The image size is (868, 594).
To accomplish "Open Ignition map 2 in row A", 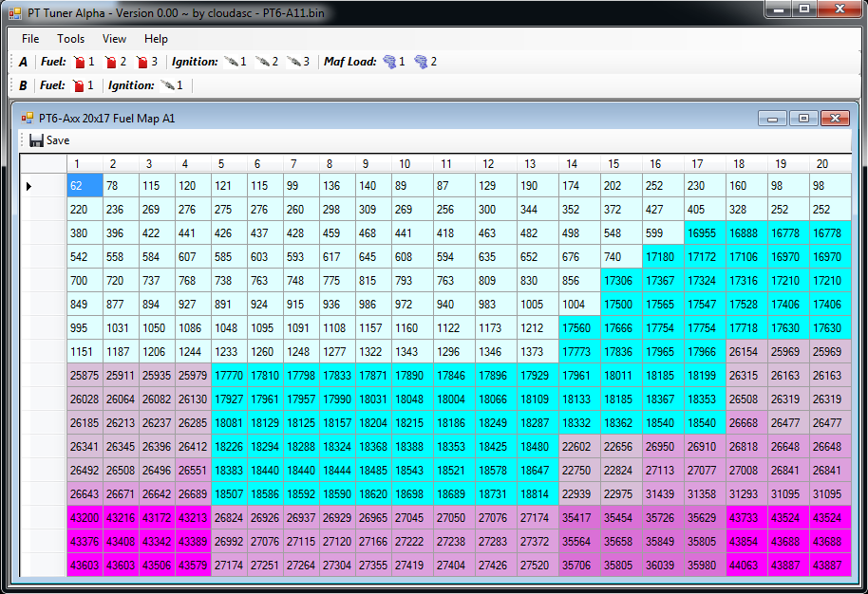I will click(266, 62).
